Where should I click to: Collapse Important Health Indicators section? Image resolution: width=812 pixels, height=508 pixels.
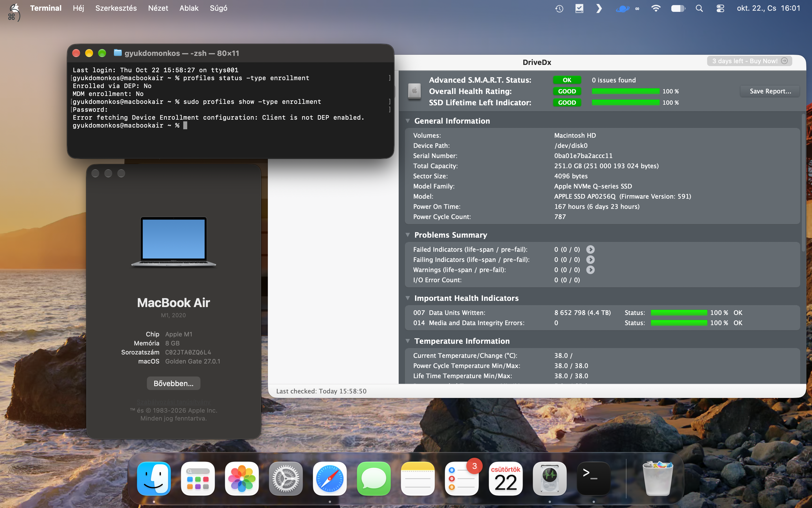tap(408, 298)
